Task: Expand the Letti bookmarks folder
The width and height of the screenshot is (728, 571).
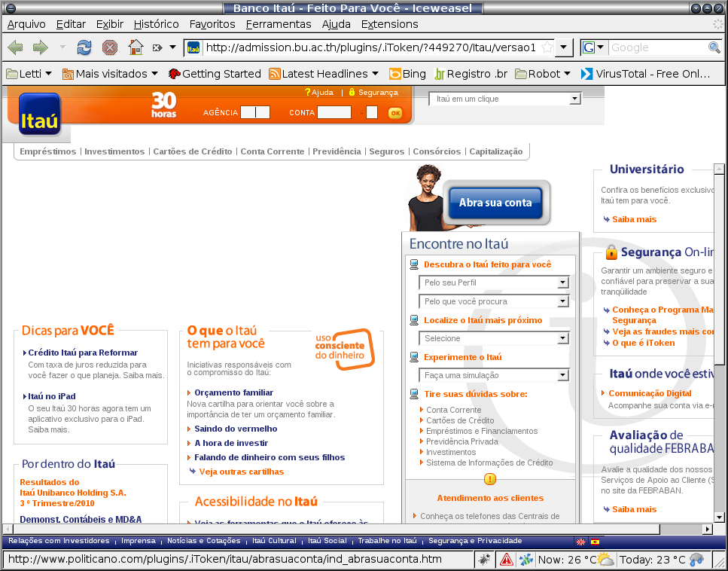Action: click(x=29, y=74)
